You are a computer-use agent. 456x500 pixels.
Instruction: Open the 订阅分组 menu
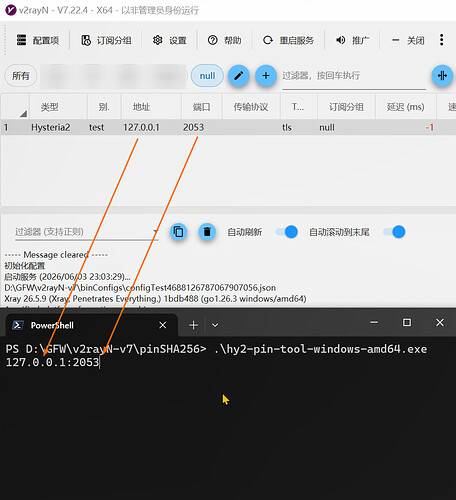106,40
